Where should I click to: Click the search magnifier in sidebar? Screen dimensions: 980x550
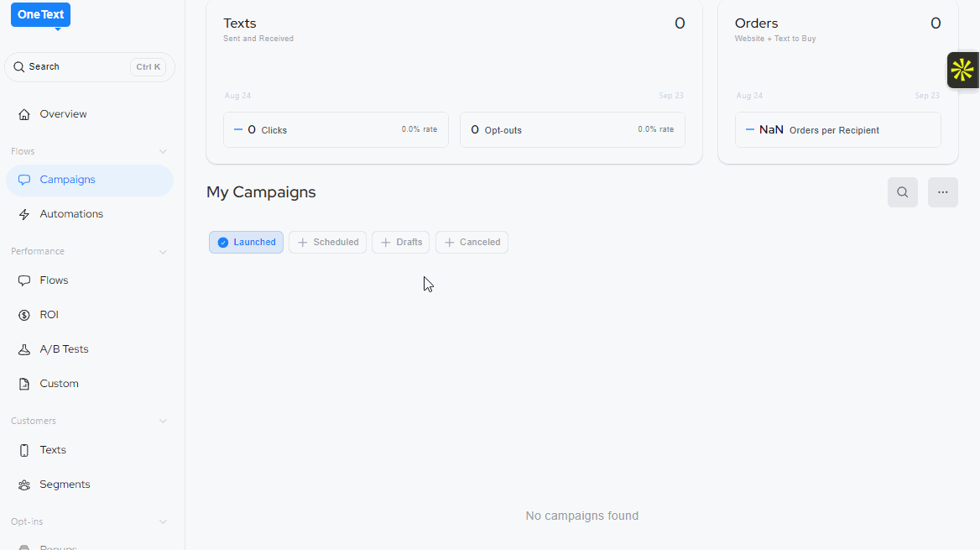tap(19, 67)
